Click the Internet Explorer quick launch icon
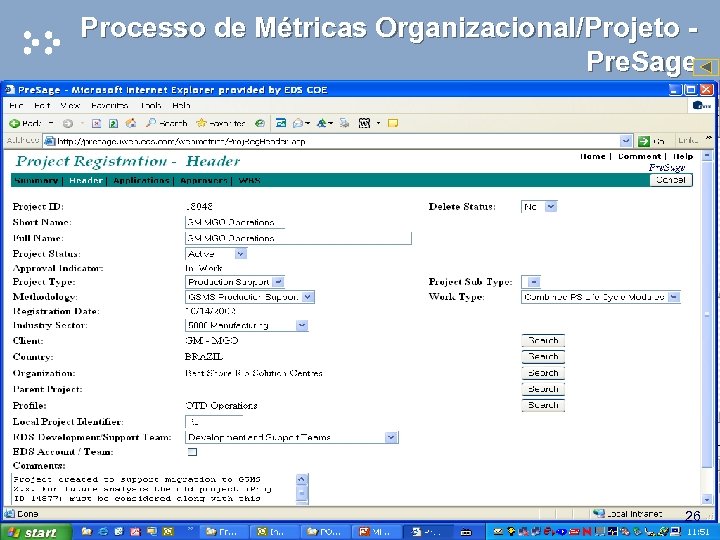The height and width of the screenshot is (540, 720). [x=103, y=532]
